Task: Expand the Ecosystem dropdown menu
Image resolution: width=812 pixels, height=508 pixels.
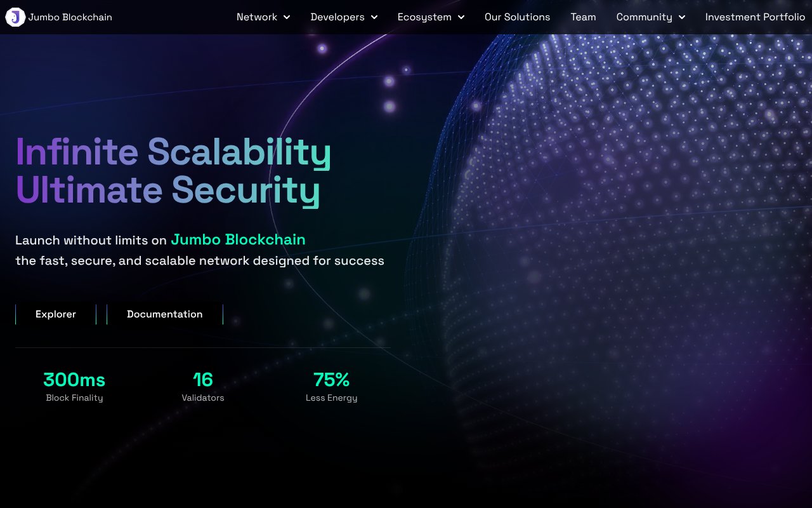Action: click(424, 17)
